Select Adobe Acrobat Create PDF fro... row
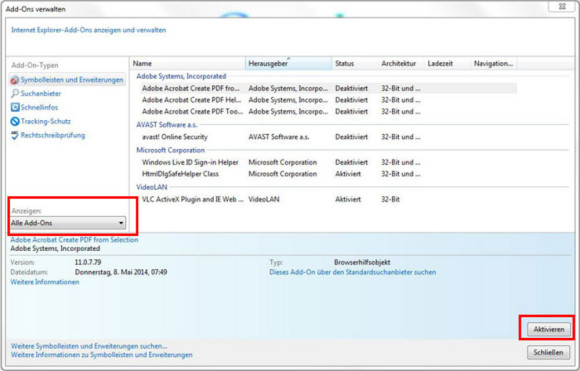This screenshot has width=580, height=371. 324,88
